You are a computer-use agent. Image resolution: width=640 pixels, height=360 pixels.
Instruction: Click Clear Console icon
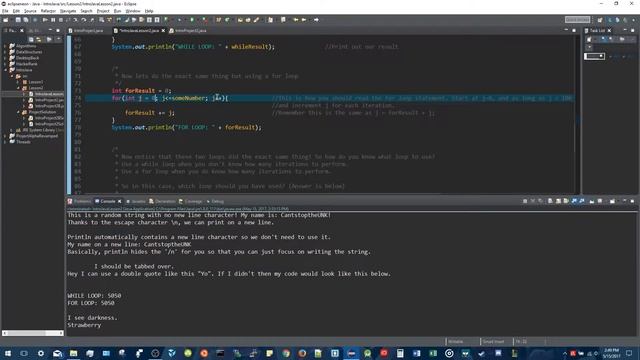(550, 201)
